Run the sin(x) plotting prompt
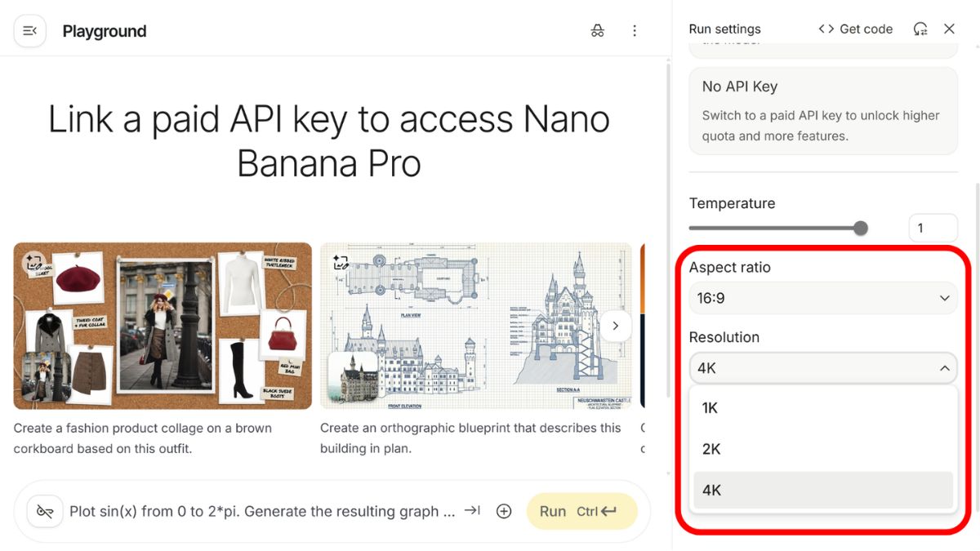980x551 pixels. tap(582, 511)
